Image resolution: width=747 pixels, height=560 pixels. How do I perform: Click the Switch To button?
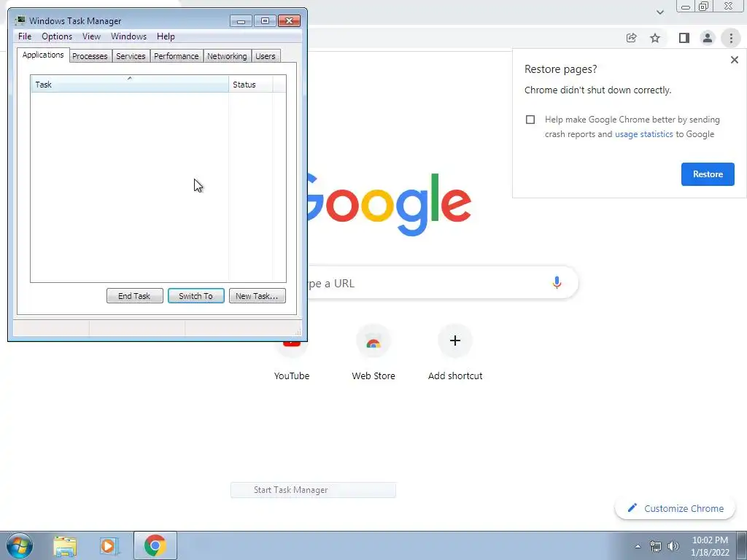[x=196, y=296]
